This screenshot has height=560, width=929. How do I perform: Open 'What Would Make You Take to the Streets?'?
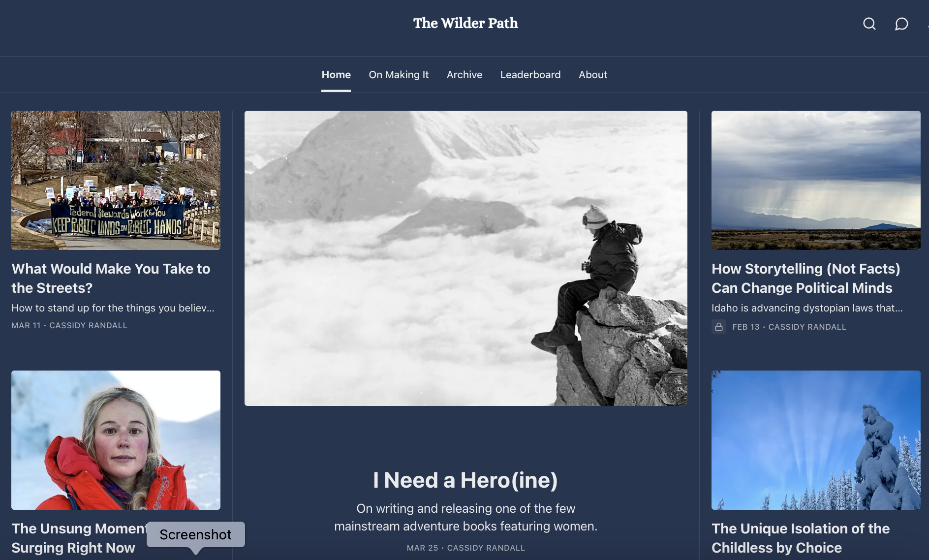pos(111,278)
